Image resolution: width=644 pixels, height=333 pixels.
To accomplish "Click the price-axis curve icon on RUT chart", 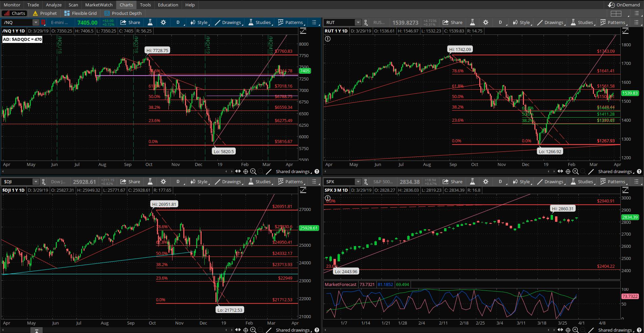I will [625, 31].
